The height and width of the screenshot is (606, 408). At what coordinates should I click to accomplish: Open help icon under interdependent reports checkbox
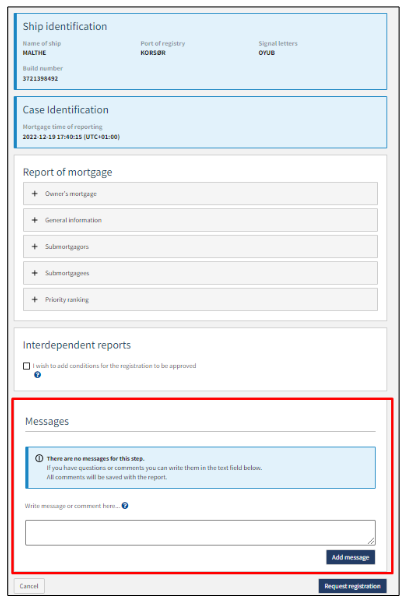(37, 375)
